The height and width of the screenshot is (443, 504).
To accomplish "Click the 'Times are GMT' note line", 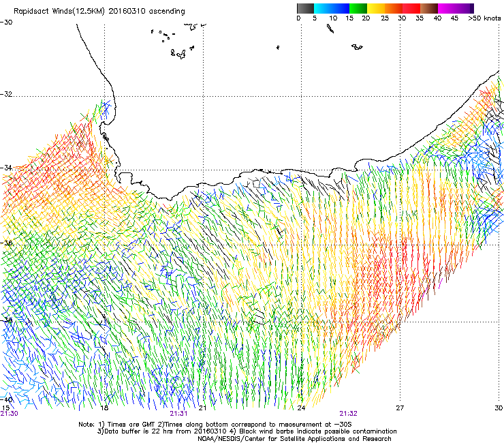I will pyautogui.click(x=215, y=425).
